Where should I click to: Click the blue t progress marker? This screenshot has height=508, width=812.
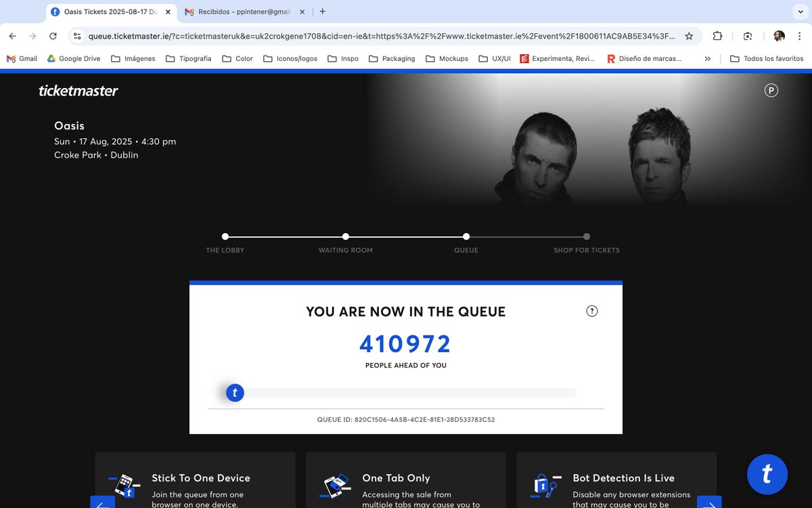pyautogui.click(x=235, y=392)
